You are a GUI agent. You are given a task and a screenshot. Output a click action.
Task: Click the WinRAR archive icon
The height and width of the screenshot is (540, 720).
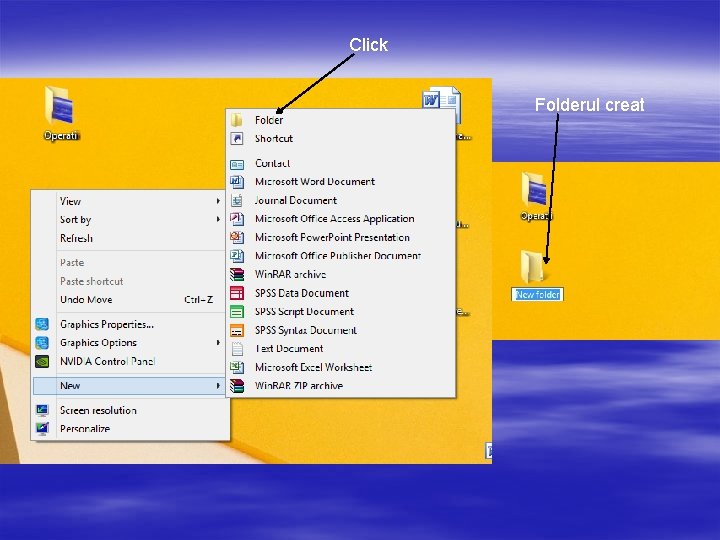(x=236, y=274)
